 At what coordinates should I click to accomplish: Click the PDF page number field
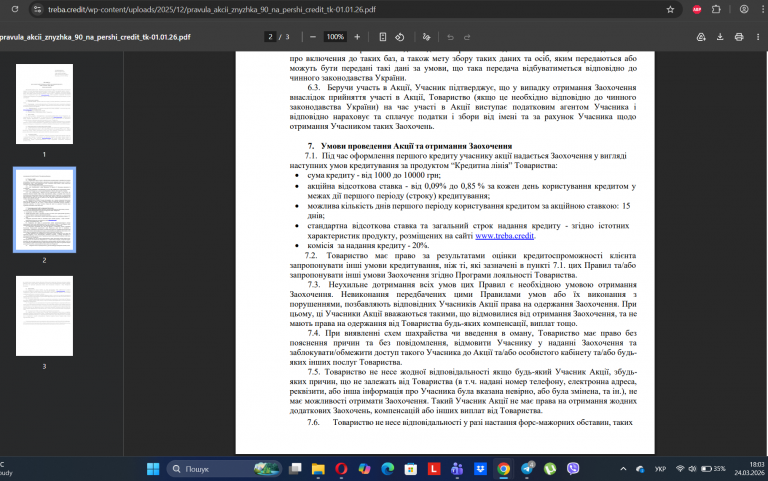coord(270,37)
